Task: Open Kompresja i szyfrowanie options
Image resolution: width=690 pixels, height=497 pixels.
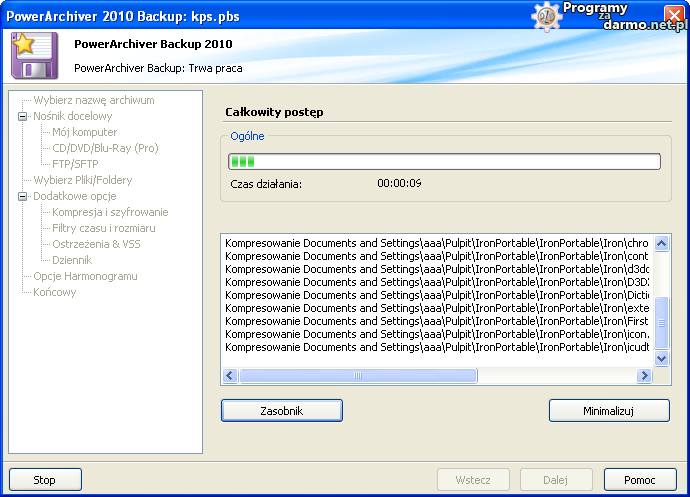Action: (110, 212)
